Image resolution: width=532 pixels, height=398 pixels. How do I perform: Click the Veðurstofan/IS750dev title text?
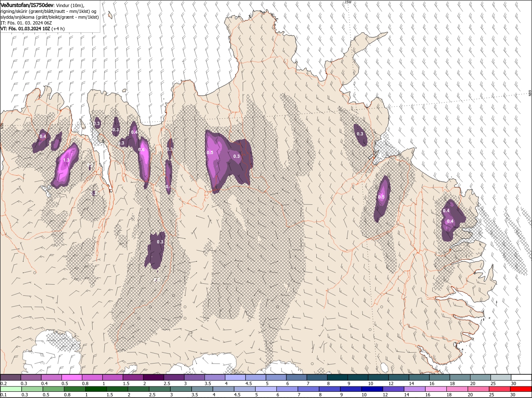(x=27, y=5)
